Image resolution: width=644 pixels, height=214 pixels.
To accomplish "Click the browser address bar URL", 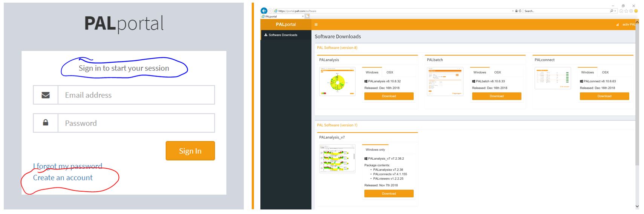I will click(x=297, y=11).
